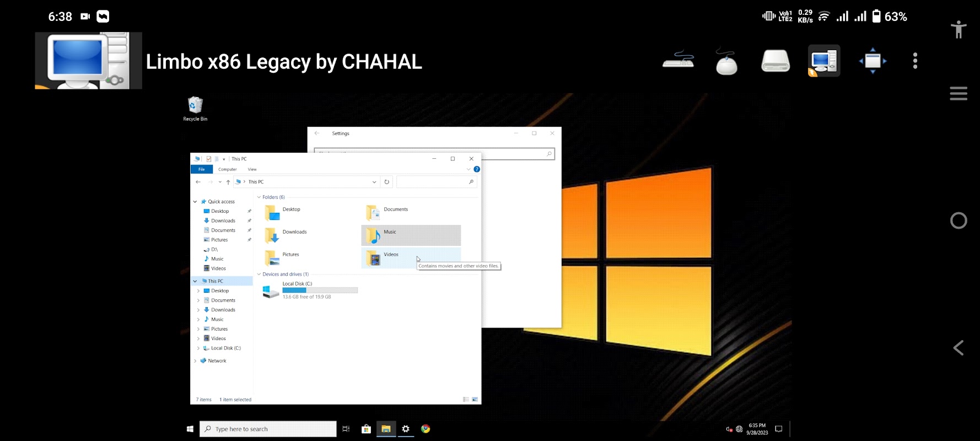Collapse Devices and drives group
The image size is (980, 441).
point(259,275)
